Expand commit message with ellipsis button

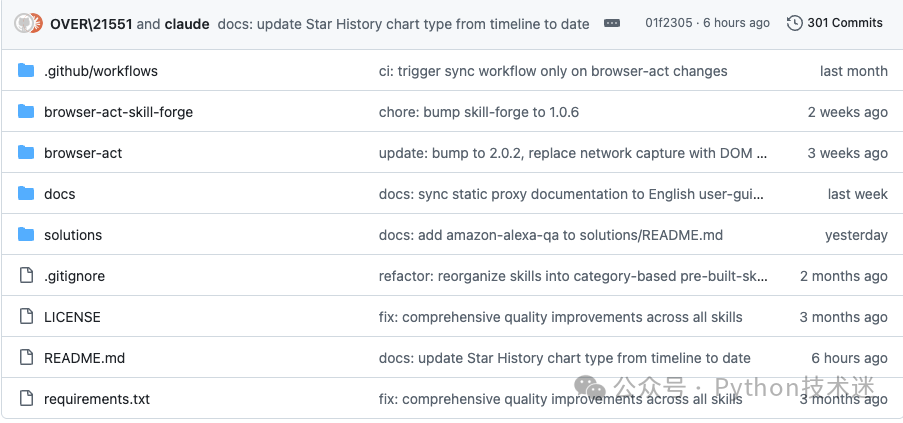coord(612,23)
